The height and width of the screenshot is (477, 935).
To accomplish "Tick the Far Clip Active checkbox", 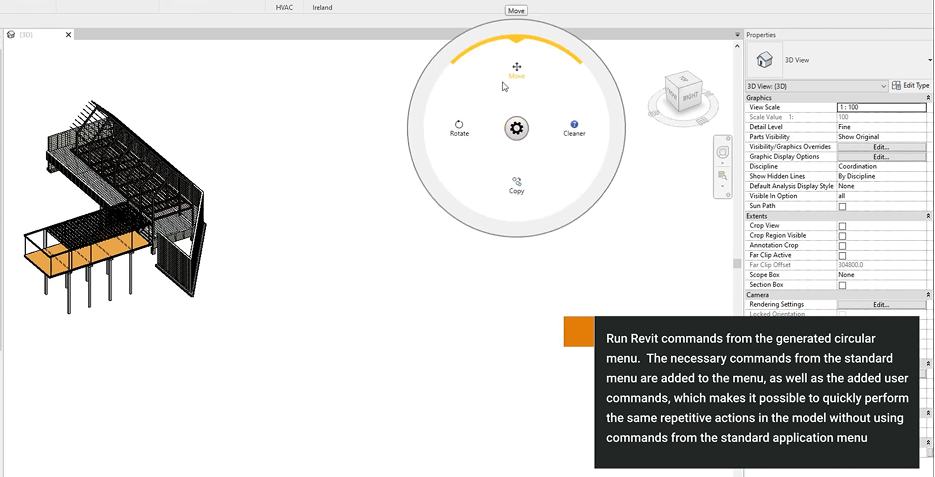I will point(842,255).
